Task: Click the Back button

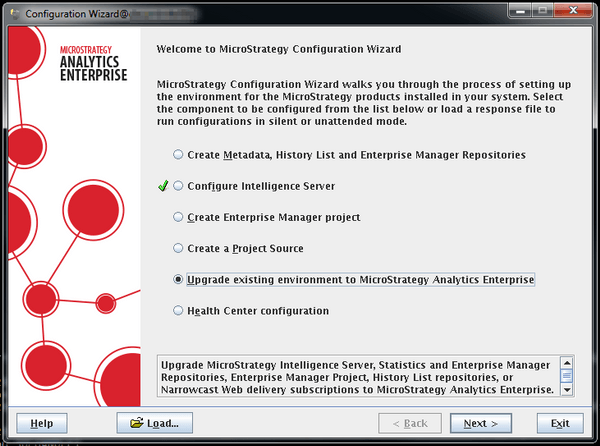Action: click(x=409, y=423)
